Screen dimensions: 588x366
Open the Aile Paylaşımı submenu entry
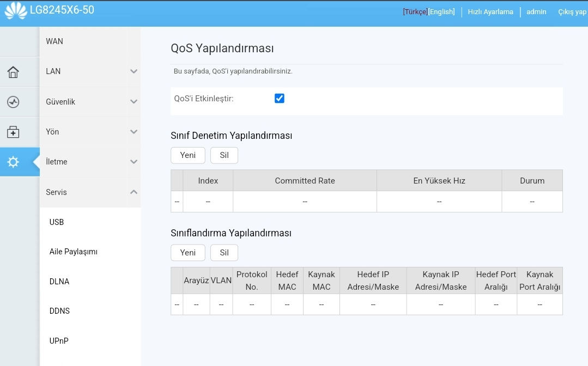pyautogui.click(x=74, y=252)
